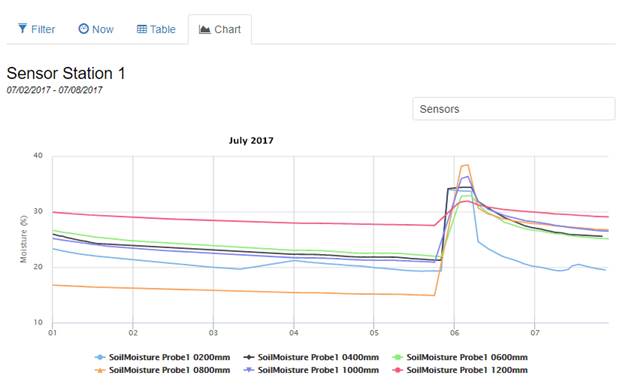Click the black 0400mm legend marker

tap(249, 357)
